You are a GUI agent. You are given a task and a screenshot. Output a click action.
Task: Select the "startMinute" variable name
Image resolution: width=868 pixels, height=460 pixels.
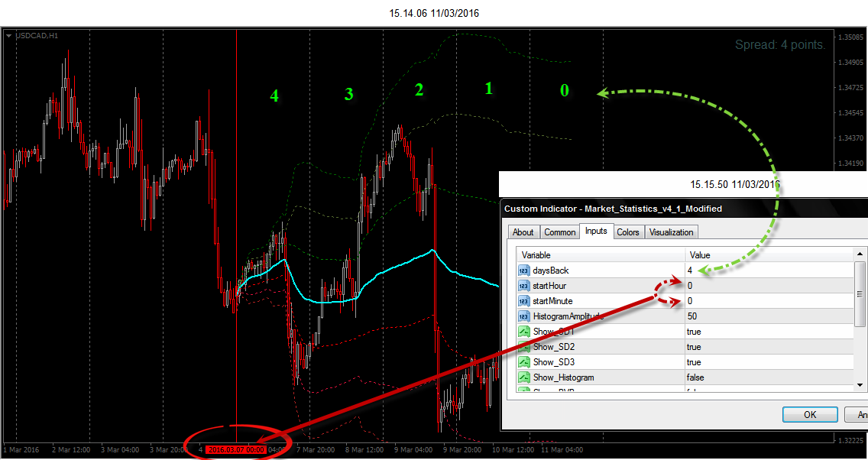coord(552,301)
